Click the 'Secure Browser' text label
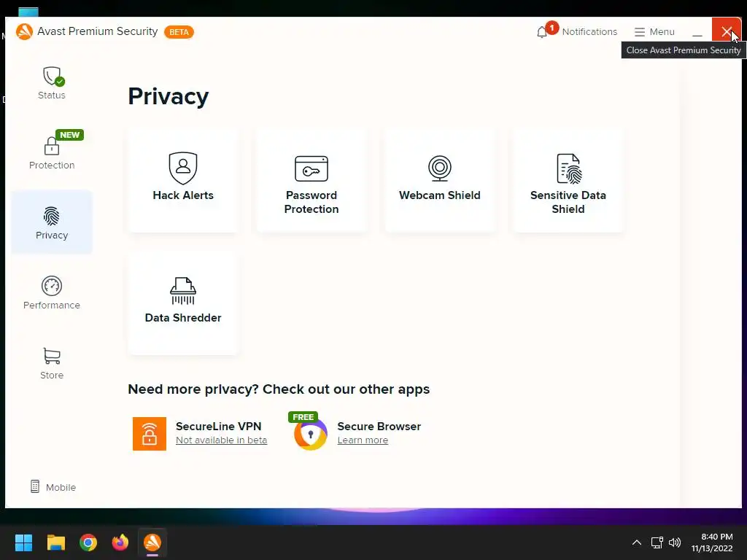Image resolution: width=747 pixels, height=560 pixels. coord(379,426)
